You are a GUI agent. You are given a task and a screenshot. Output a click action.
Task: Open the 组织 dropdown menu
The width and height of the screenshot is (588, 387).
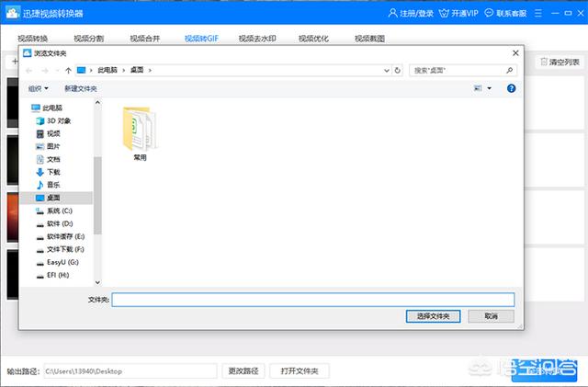tap(39, 88)
